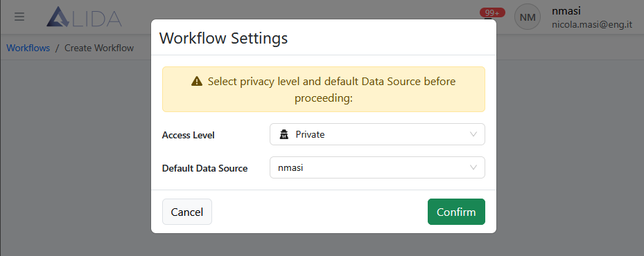The width and height of the screenshot is (644, 256).
Task: Open notifications with 99+ badge
Action: coord(492,14)
